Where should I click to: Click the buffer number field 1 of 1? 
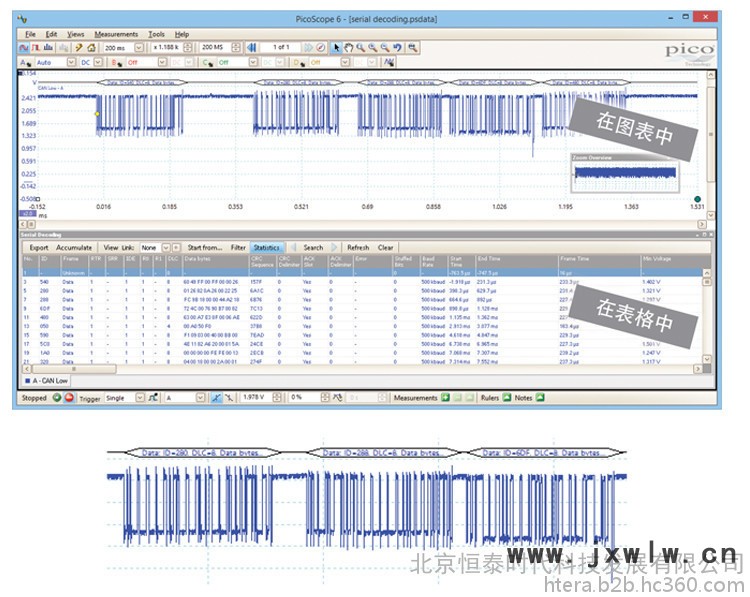[281, 47]
